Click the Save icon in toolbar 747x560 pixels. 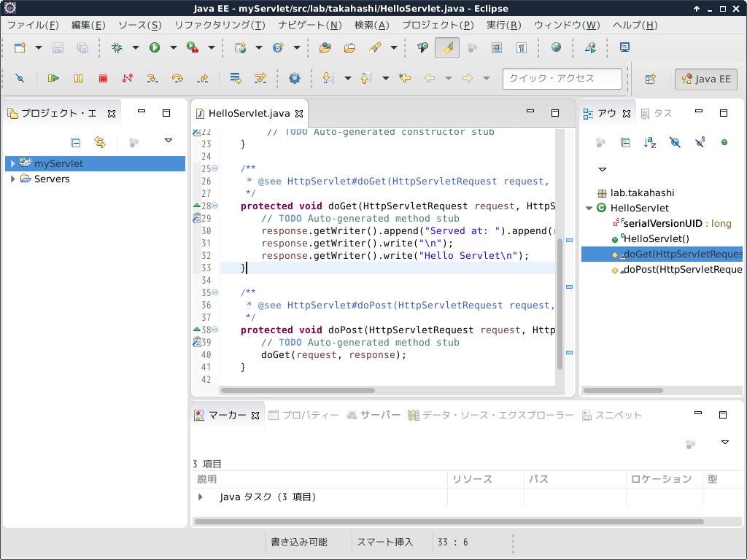pos(58,47)
